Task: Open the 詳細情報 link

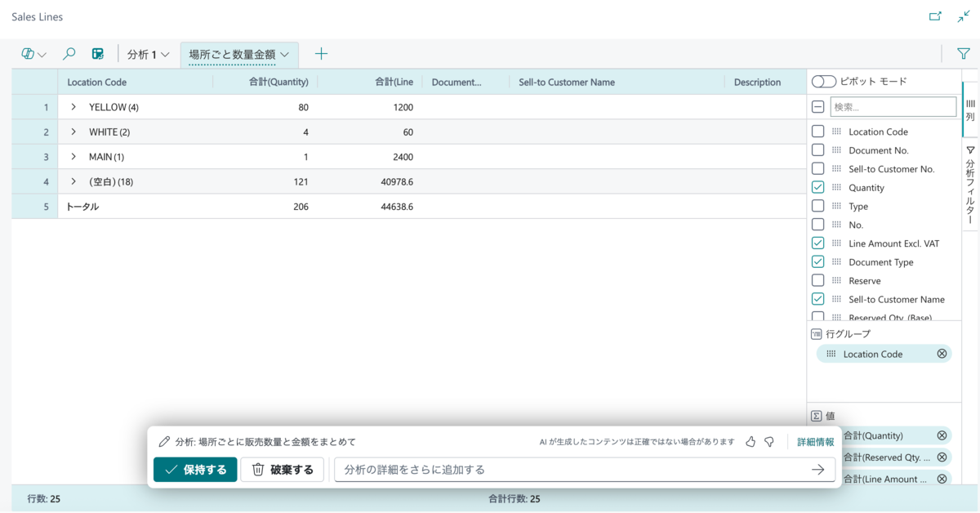Action: click(816, 442)
